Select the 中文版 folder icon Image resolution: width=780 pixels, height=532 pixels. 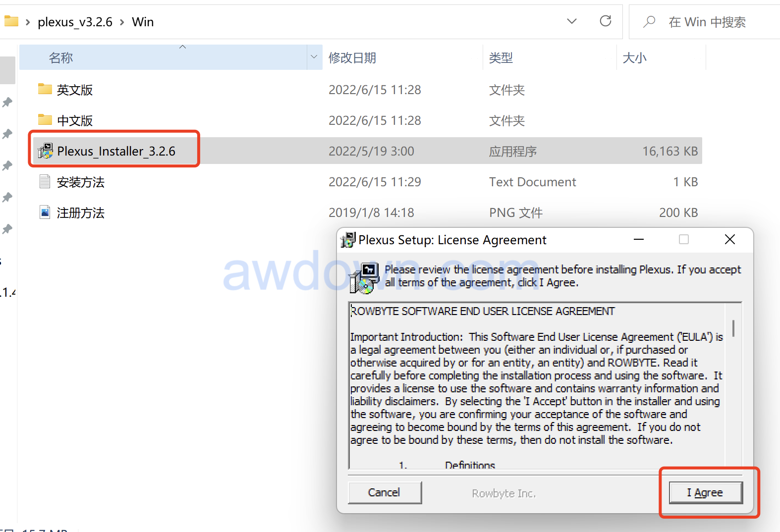coord(45,120)
